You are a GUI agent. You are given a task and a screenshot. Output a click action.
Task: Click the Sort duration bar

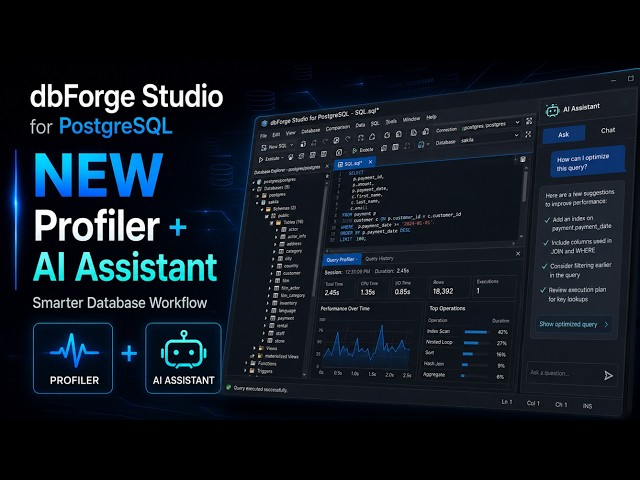(468, 354)
